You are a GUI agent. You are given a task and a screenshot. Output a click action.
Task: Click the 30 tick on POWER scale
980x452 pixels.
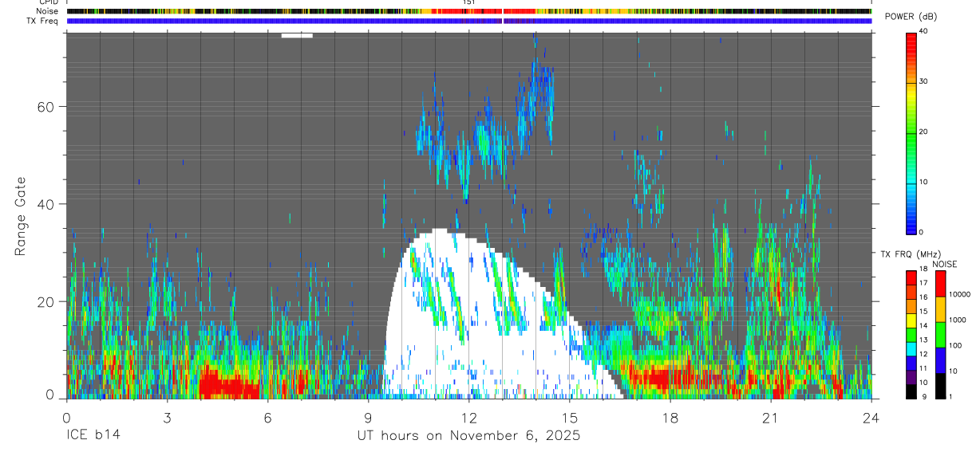pos(923,81)
